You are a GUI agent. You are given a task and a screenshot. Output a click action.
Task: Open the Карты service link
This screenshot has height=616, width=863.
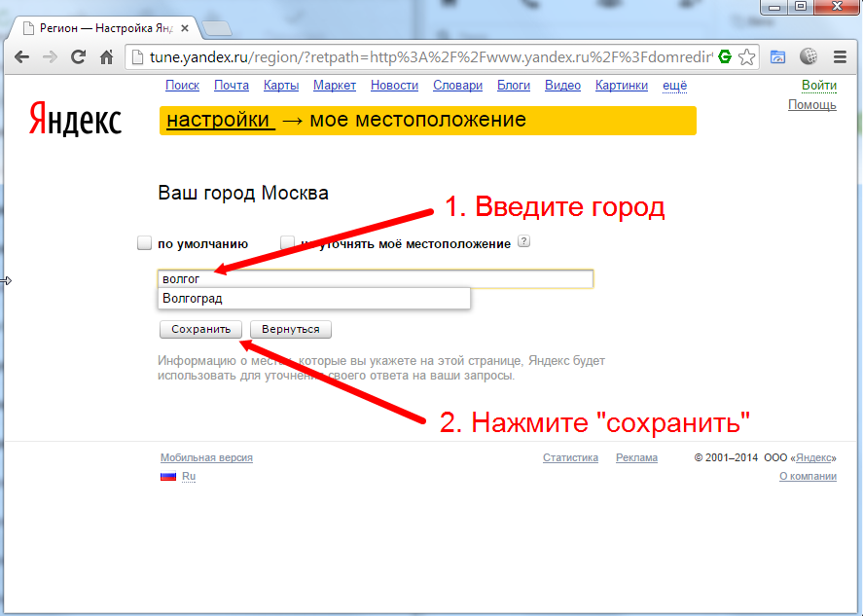pos(281,86)
